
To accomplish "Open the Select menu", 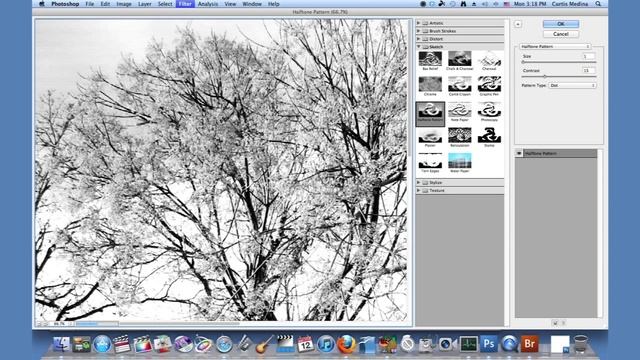I will pos(165,4).
